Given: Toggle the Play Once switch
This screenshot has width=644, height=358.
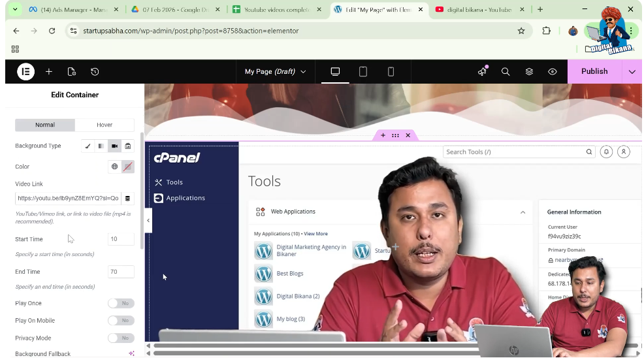Looking at the screenshot, I should pyautogui.click(x=121, y=303).
